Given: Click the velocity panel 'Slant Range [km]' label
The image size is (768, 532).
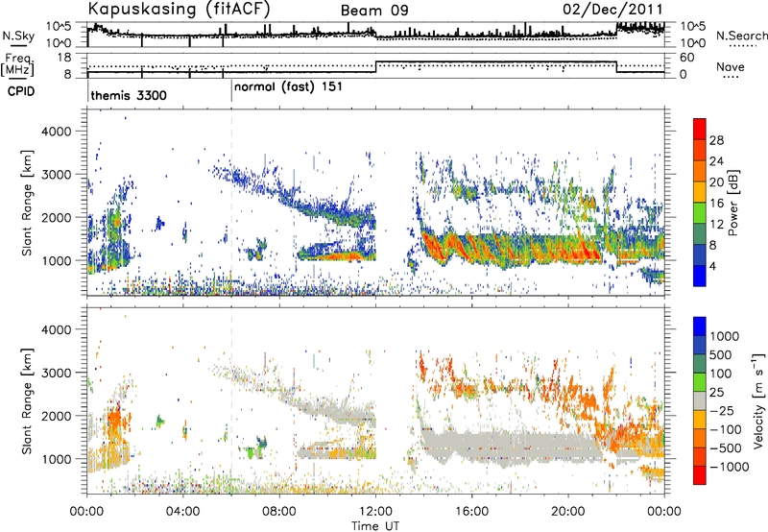Looking at the screenshot, I should [27, 401].
